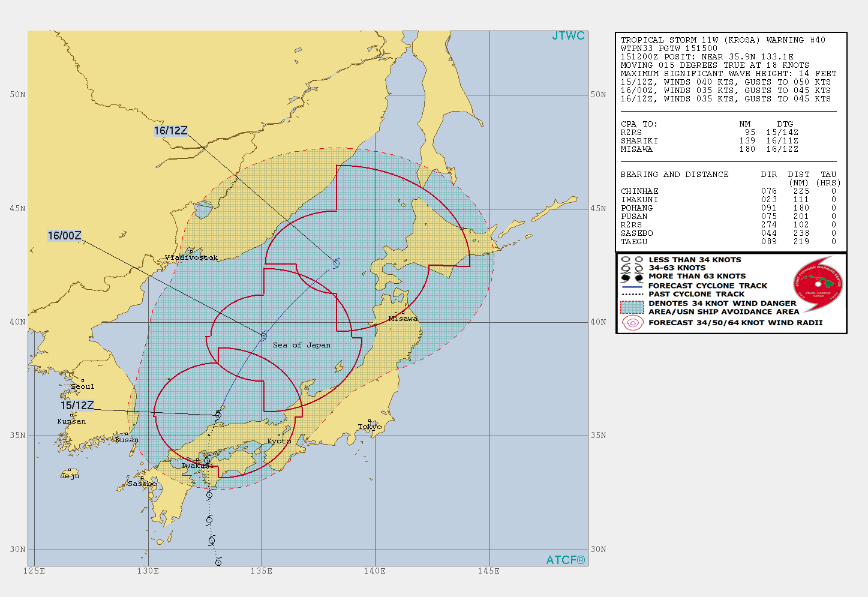
Task: Click the Vladivostok city label
Action: [191, 257]
